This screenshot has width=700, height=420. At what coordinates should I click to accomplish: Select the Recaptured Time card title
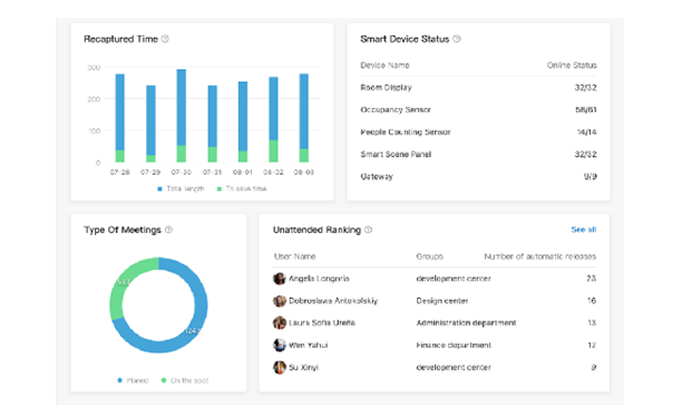[121, 39]
